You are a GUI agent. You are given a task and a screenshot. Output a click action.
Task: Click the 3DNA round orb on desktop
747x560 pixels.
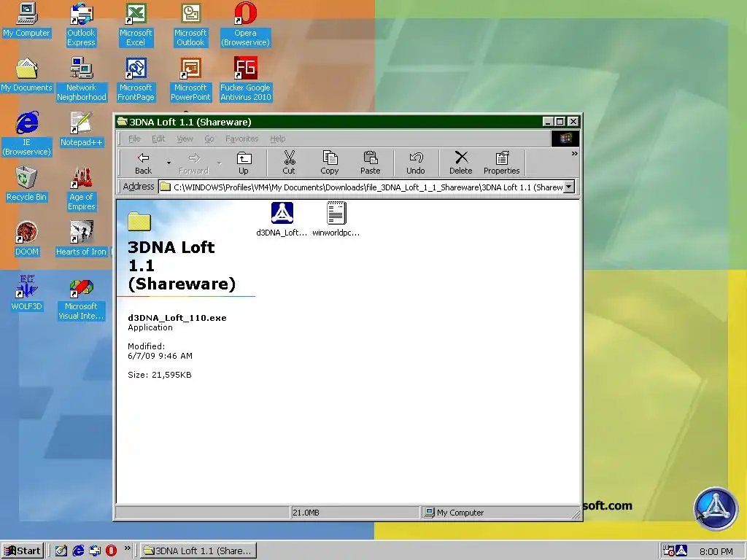(716, 508)
